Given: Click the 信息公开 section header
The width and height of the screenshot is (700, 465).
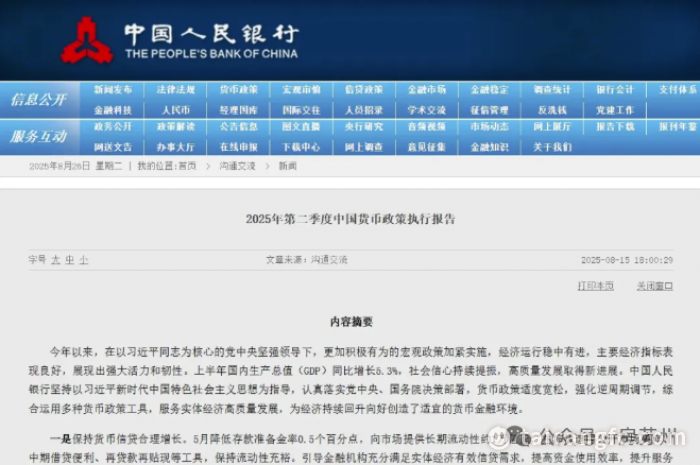Looking at the screenshot, I should [38, 100].
